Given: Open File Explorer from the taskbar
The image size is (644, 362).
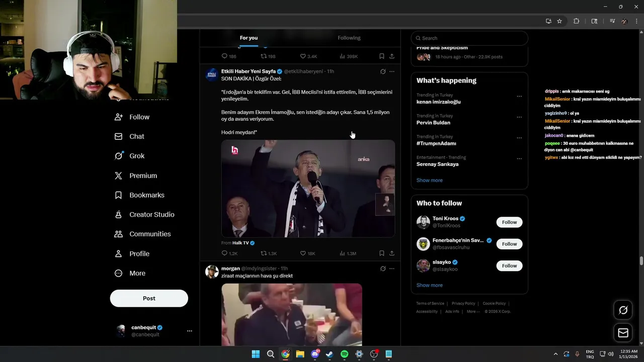Looking at the screenshot, I should (300, 354).
